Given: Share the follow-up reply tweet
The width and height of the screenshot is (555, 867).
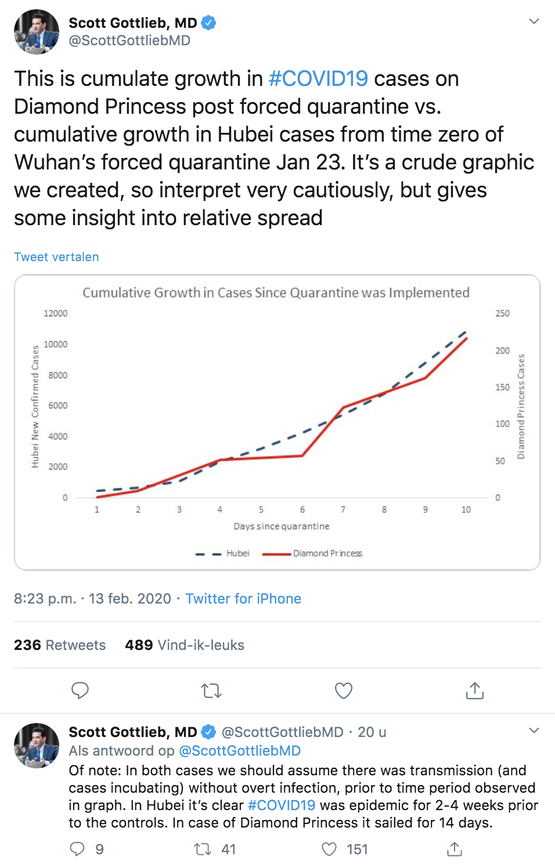Looking at the screenshot, I should (454, 849).
